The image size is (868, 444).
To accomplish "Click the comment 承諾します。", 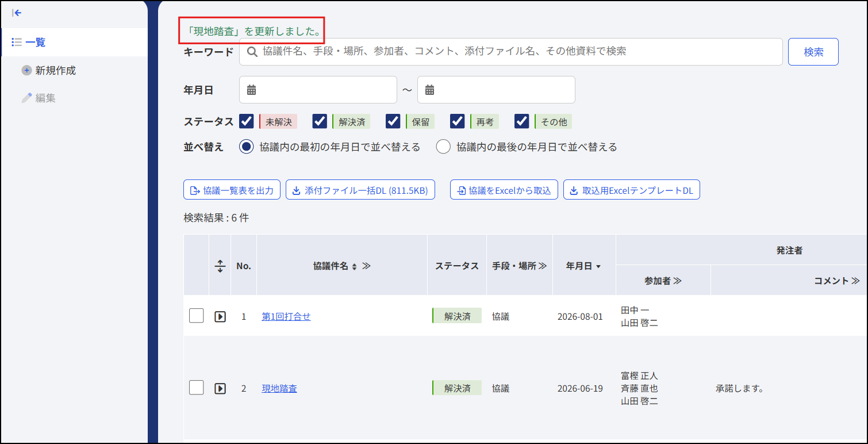I will coord(740,388).
